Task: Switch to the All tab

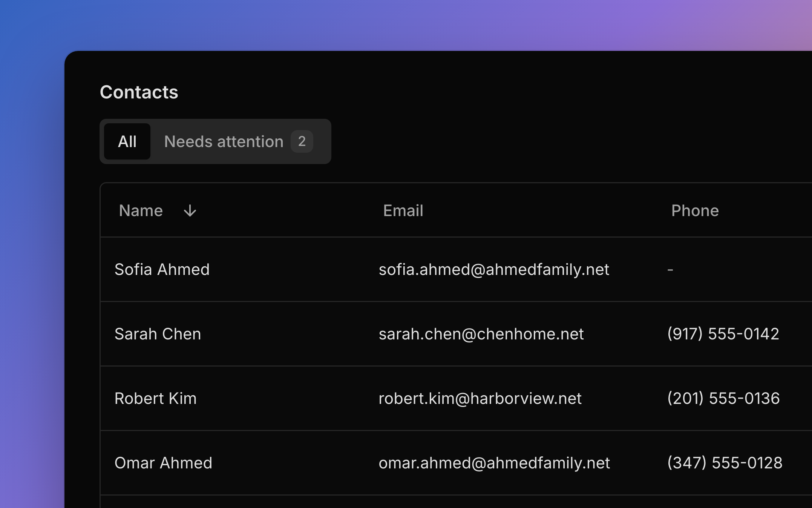Action: pyautogui.click(x=127, y=141)
